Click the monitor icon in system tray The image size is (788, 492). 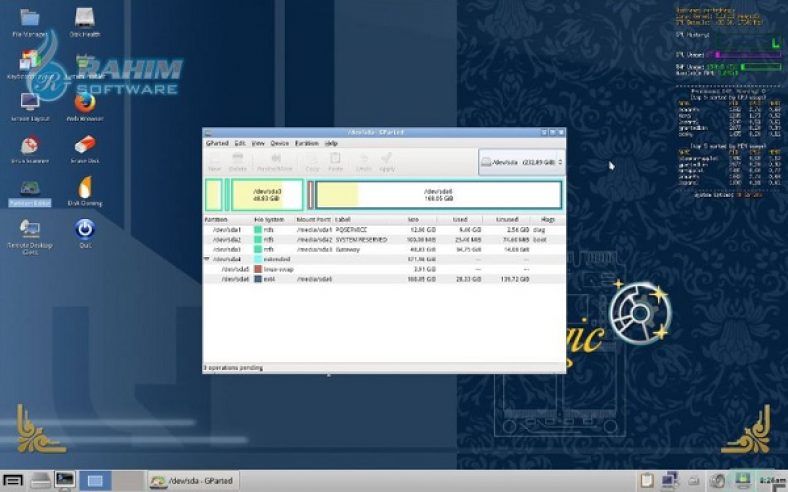pyautogui.click(x=743, y=480)
